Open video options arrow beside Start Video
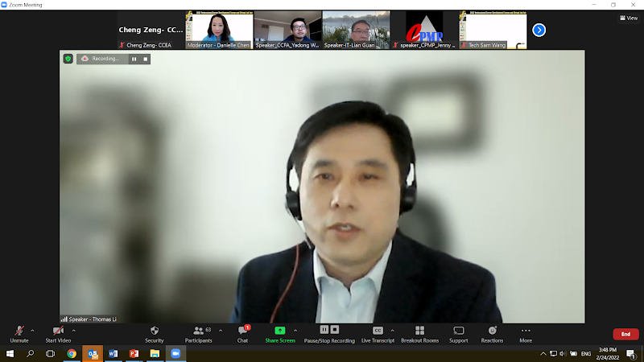644x362 pixels. 73,331
